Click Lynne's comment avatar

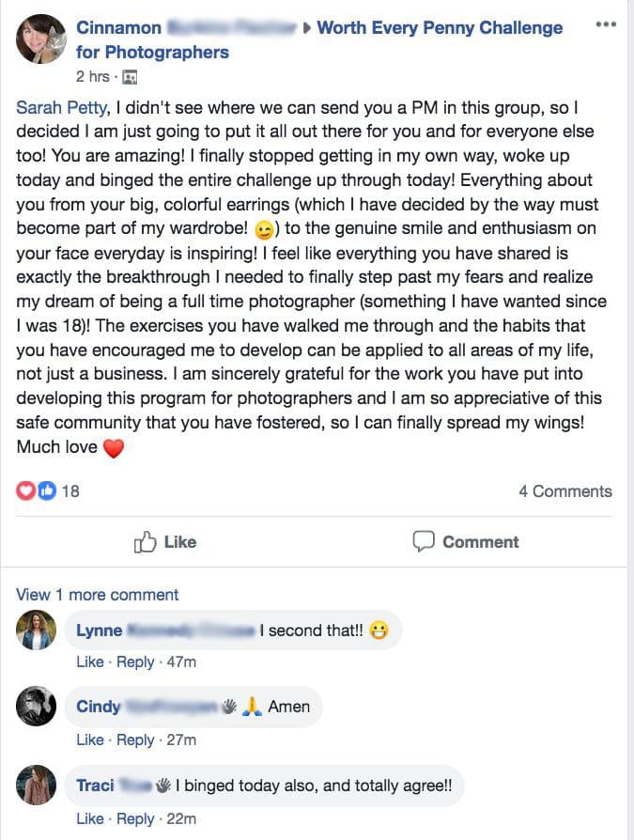pos(37,630)
